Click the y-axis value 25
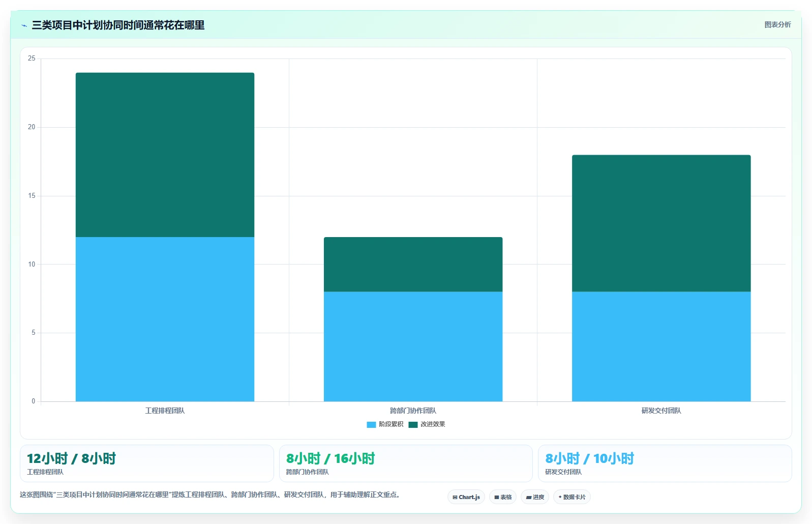The width and height of the screenshot is (812, 524). [x=32, y=59]
